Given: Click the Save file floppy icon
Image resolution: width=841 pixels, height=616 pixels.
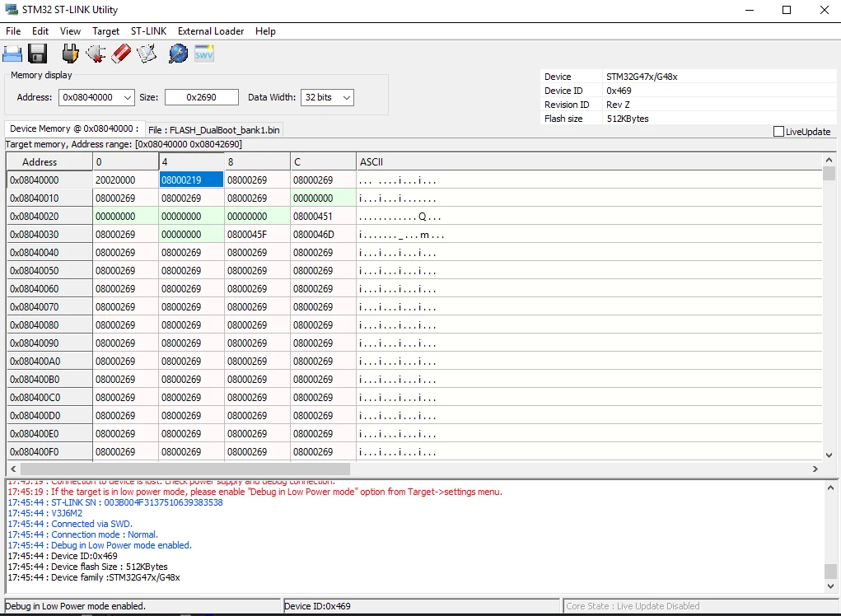Looking at the screenshot, I should pyautogui.click(x=38, y=54).
